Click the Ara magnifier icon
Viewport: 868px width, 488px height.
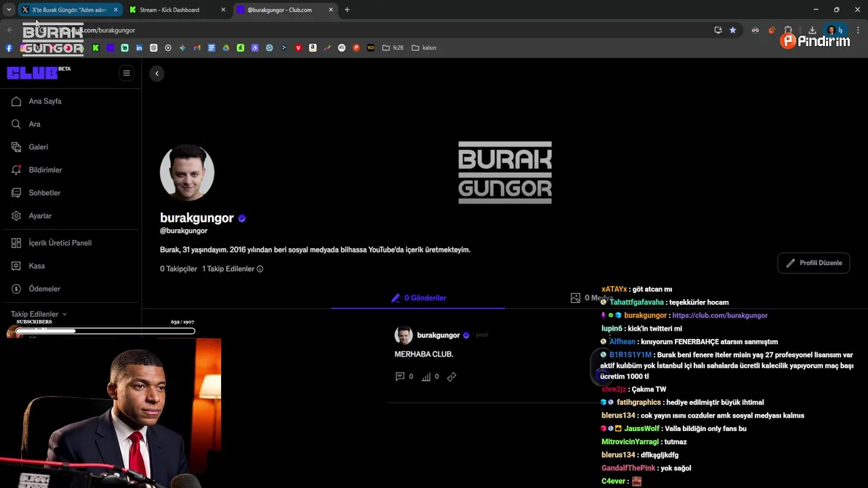[16, 124]
